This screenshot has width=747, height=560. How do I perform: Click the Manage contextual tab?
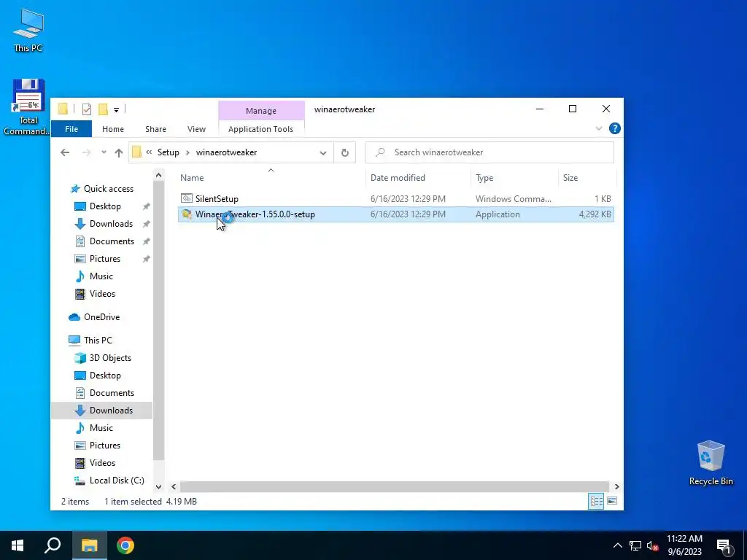[261, 111]
